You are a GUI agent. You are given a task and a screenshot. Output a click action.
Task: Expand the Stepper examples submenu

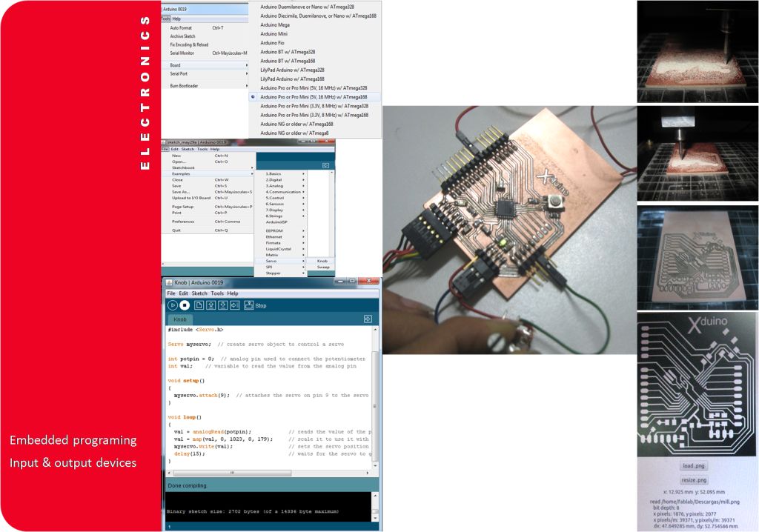281,273
